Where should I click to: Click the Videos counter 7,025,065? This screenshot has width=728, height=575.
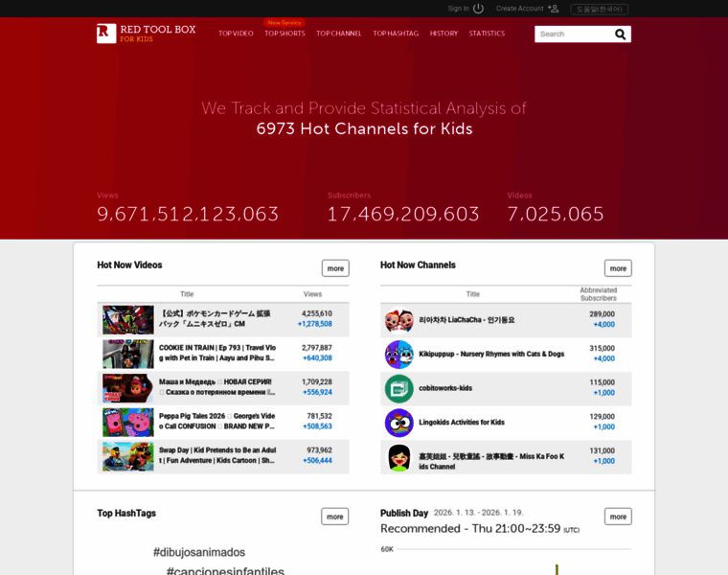(x=556, y=214)
